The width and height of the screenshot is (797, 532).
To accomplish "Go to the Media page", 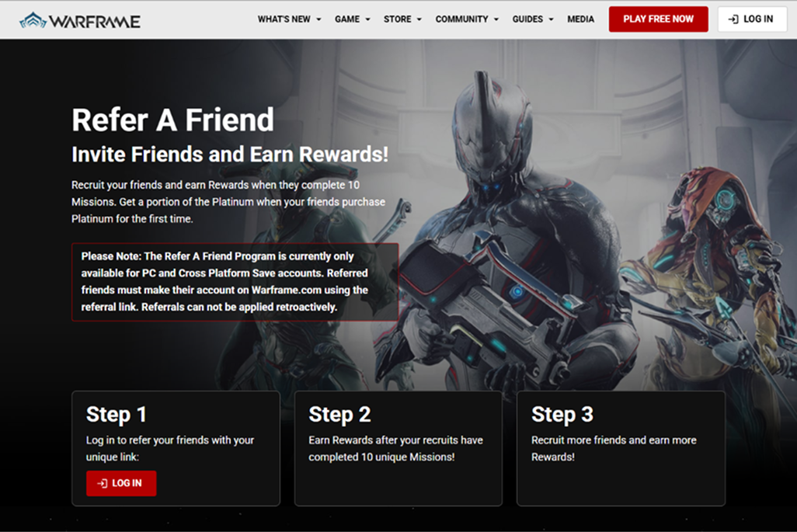I will coord(580,19).
